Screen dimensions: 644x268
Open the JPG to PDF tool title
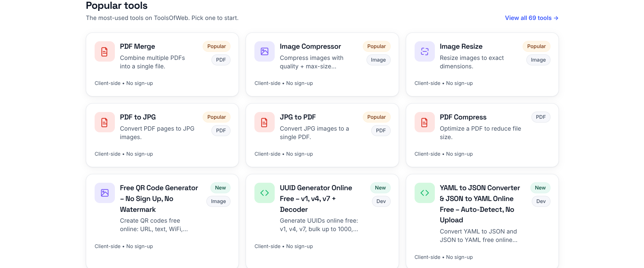[298, 117]
